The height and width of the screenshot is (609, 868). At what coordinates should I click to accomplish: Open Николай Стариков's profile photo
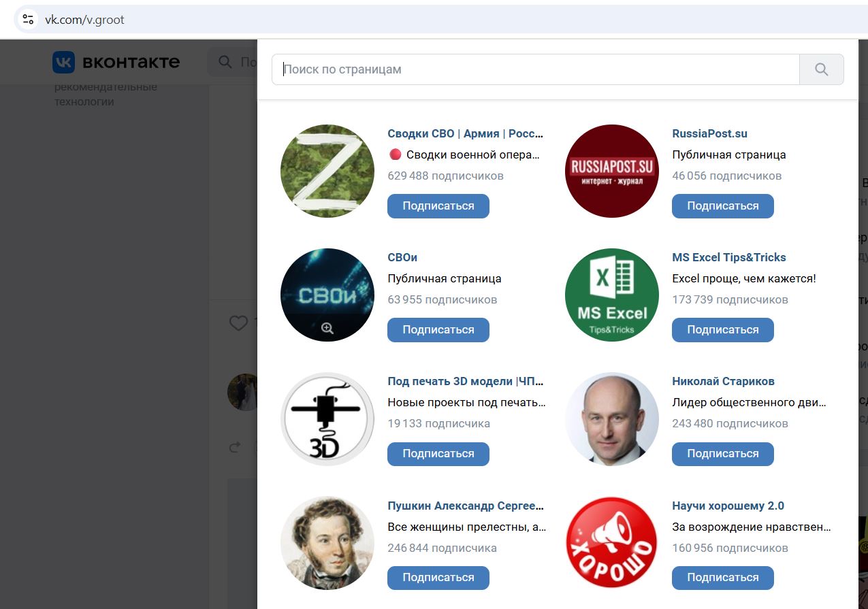tap(612, 418)
